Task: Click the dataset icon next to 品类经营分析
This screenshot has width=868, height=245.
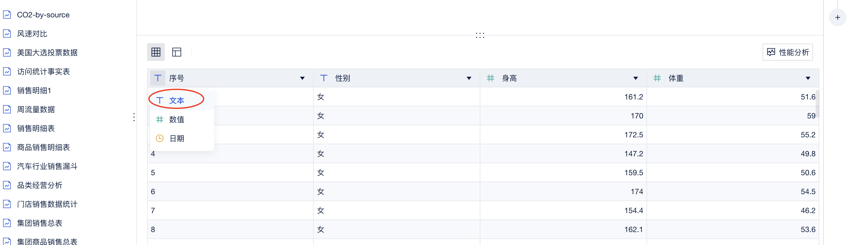Action: point(7,185)
